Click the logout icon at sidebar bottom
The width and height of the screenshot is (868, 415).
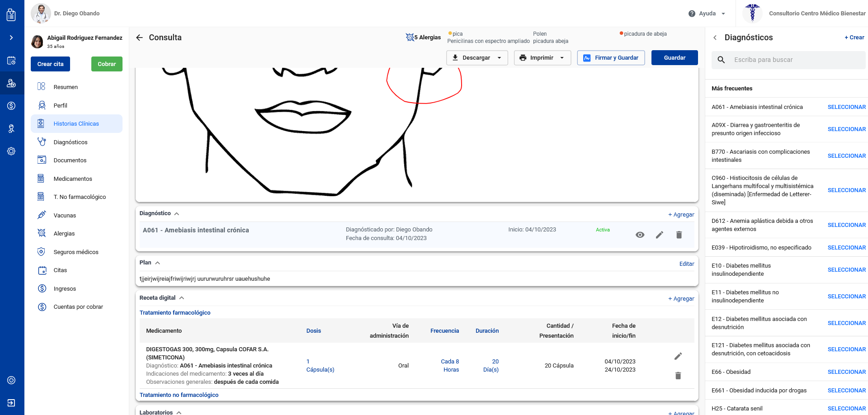click(11, 403)
